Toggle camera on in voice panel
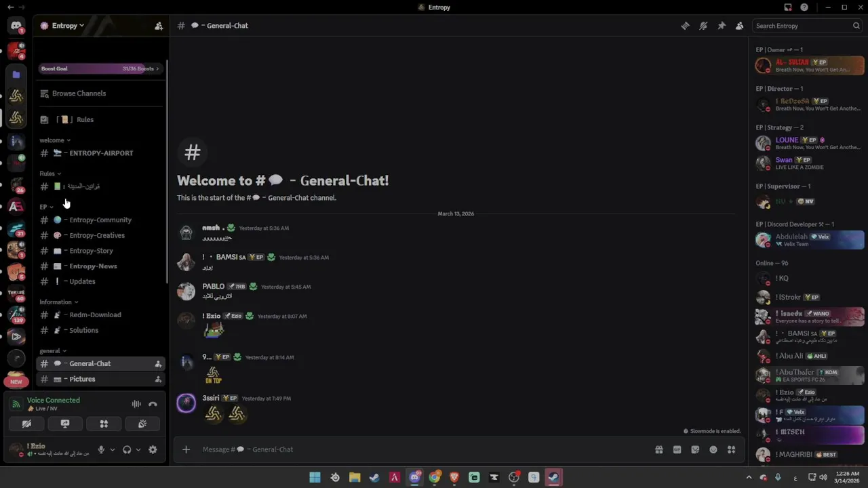 (26, 424)
